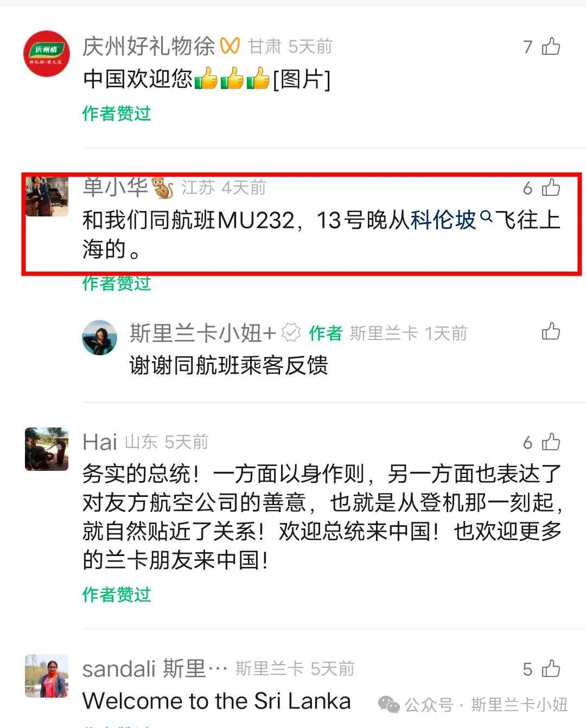Open Hai's elephant avatar

[47, 449]
